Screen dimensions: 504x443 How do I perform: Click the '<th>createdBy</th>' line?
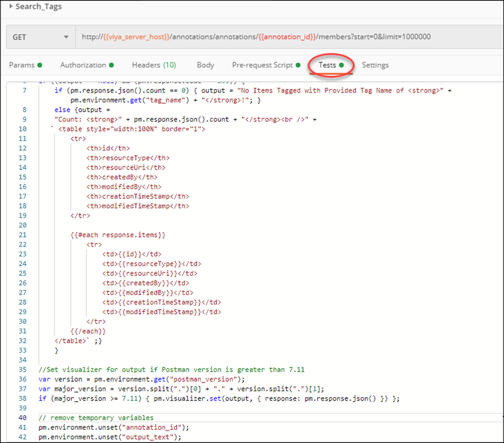(x=122, y=177)
